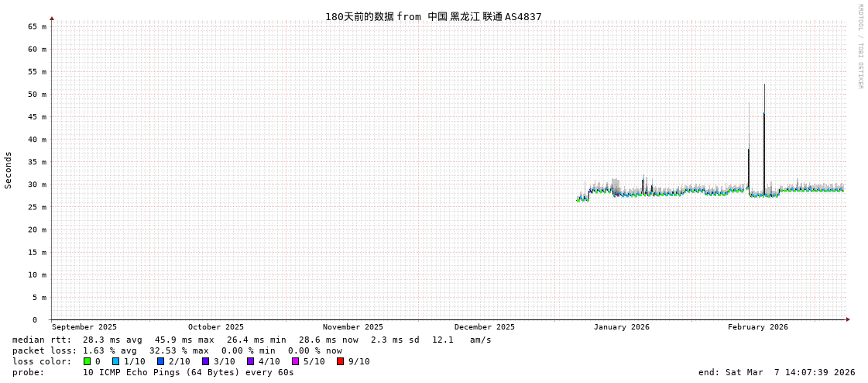The height and width of the screenshot is (383, 868).
Task: Click the end timestamp Sat Mar 7
Action: pos(777,372)
